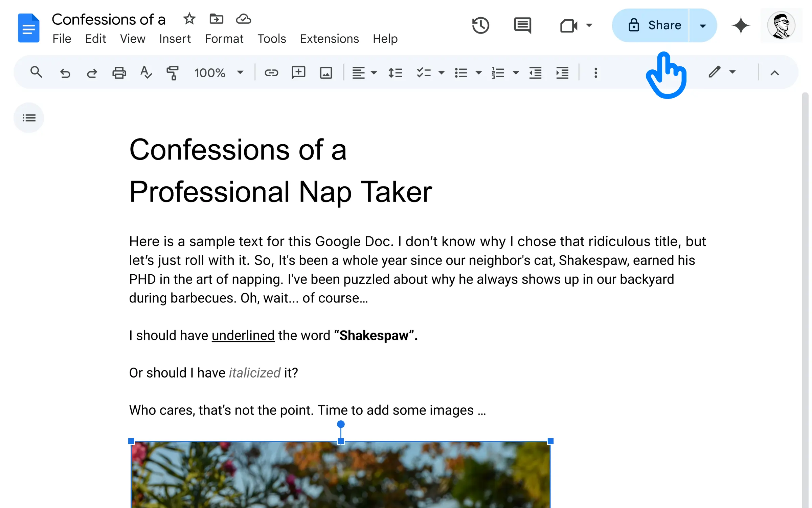Print the document
The height and width of the screenshot is (508, 812).
tap(119, 73)
